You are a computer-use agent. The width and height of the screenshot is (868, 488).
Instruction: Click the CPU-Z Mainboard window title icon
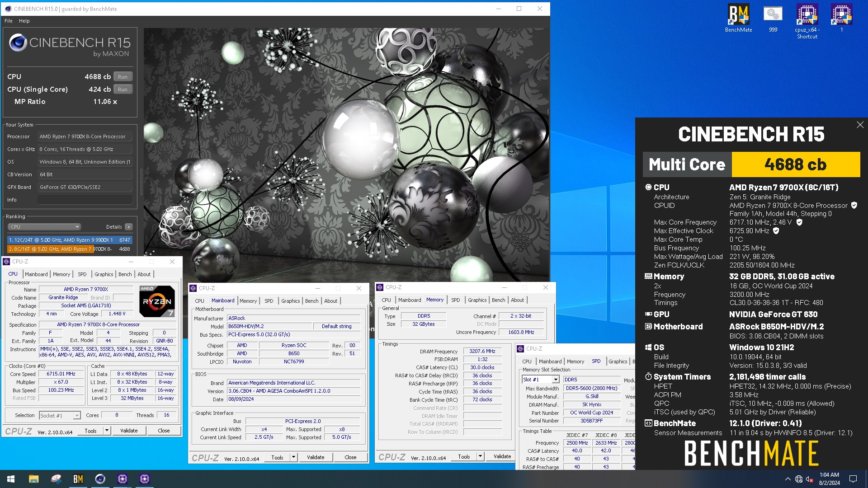(x=193, y=288)
